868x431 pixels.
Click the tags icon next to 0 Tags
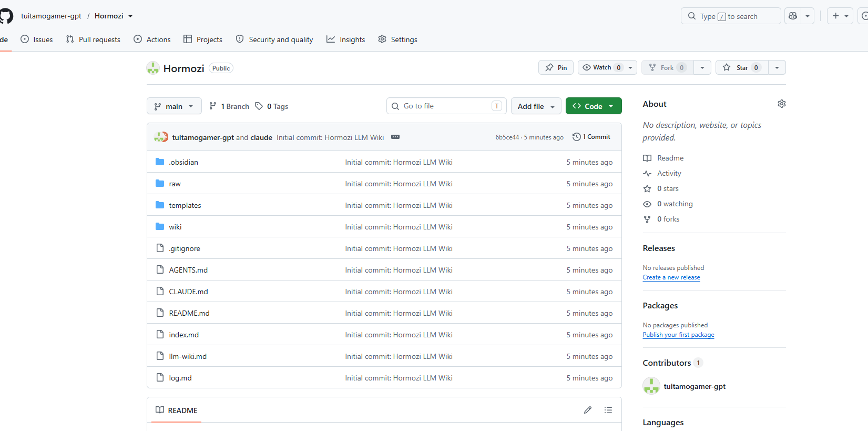click(259, 106)
